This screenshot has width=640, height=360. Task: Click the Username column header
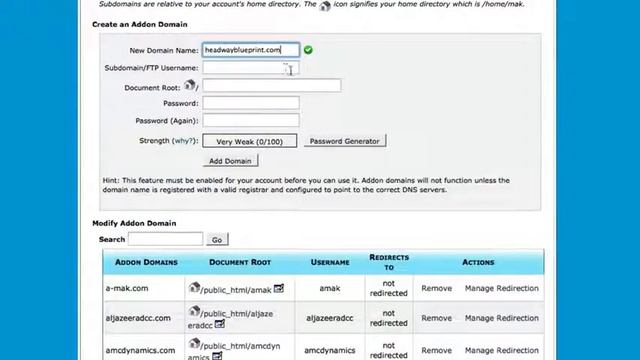(330, 262)
